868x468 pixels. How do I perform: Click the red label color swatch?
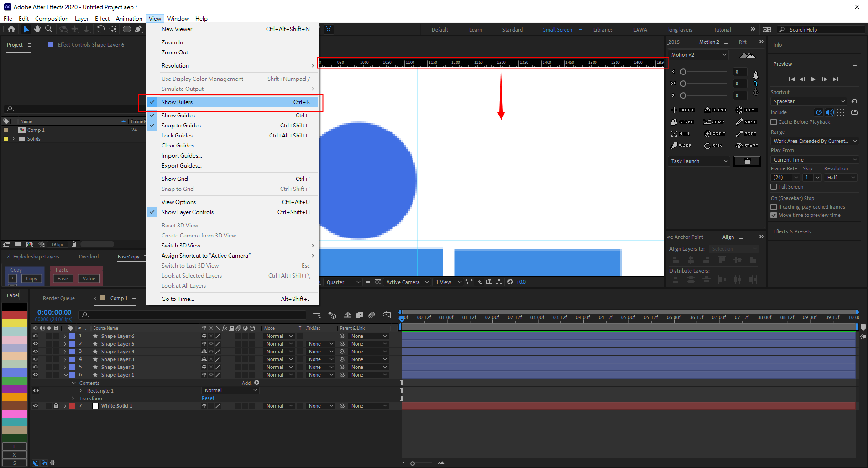15,315
